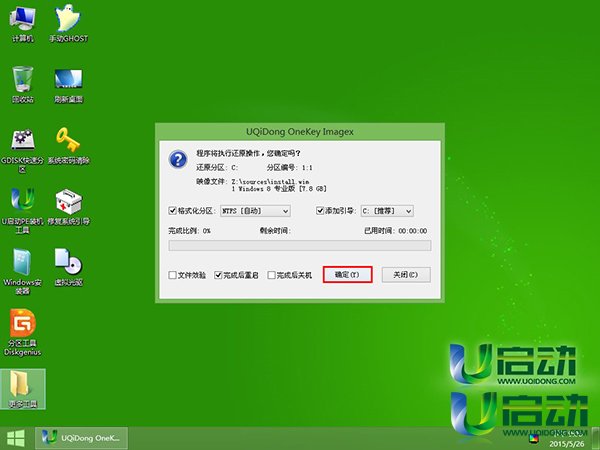Open the U启动PE装机工具 icon
The width and height of the screenshot is (600, 450).
(x=22, y=210)
